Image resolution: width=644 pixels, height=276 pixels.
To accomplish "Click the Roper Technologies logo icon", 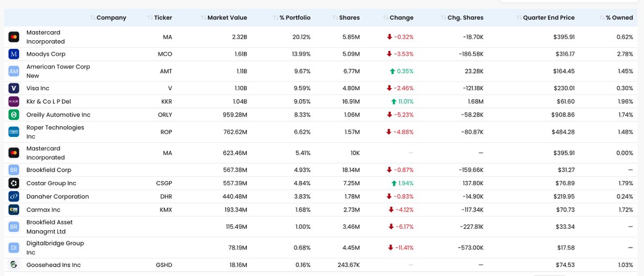I will (x=14, y=132).
